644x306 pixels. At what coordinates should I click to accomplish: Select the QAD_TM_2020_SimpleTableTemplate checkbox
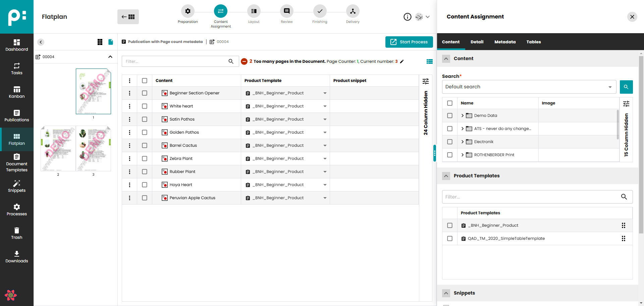coord(450,238)
